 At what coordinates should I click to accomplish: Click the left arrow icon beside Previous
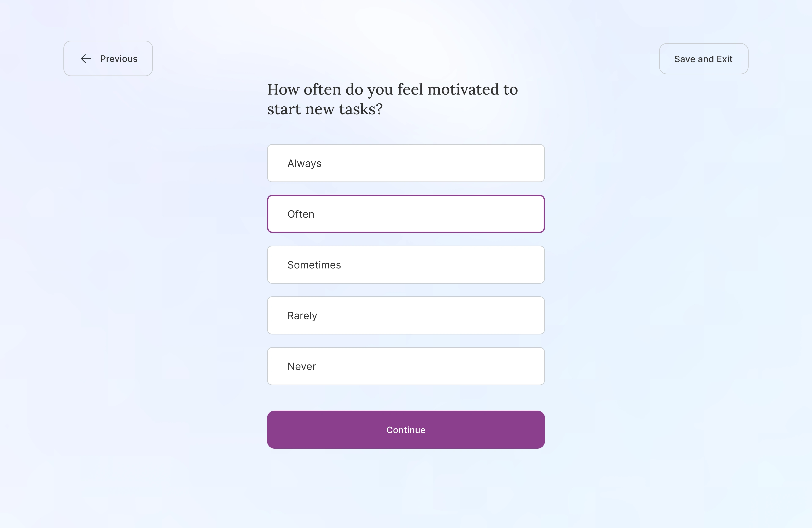point(86,59)
